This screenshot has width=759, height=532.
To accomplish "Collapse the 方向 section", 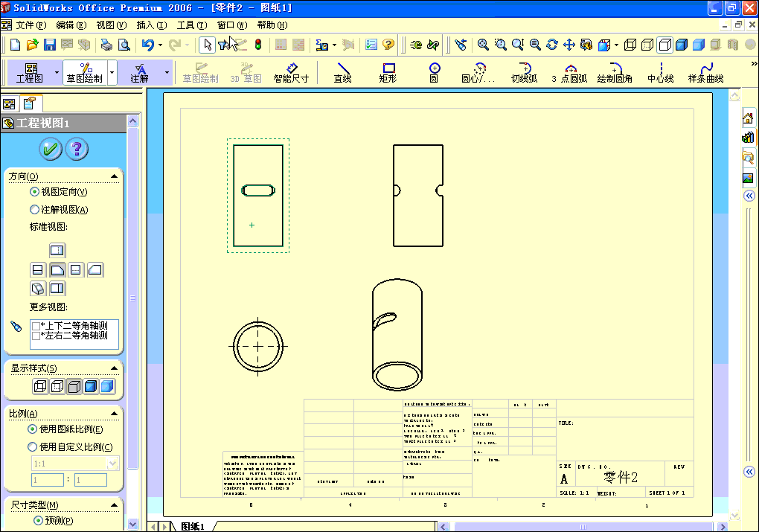I will tap(115, 176).
